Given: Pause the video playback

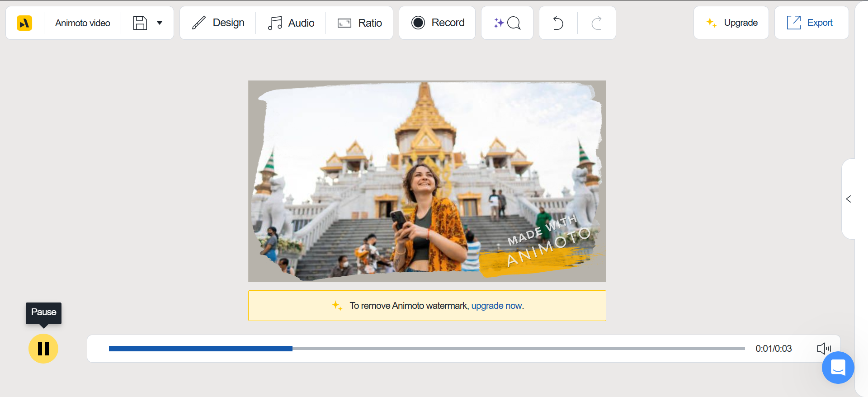Looking at the screenshot, I should click(x=43, y=349).
